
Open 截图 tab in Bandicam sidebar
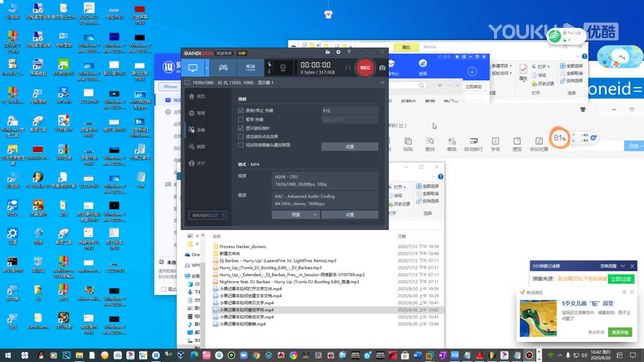coord(197,147)
